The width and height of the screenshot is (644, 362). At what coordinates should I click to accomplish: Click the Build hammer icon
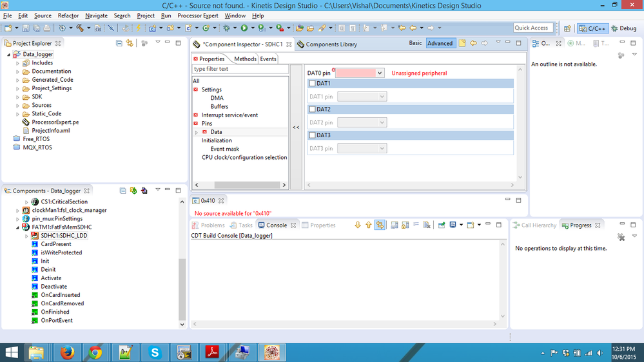(x=80, y=28)
